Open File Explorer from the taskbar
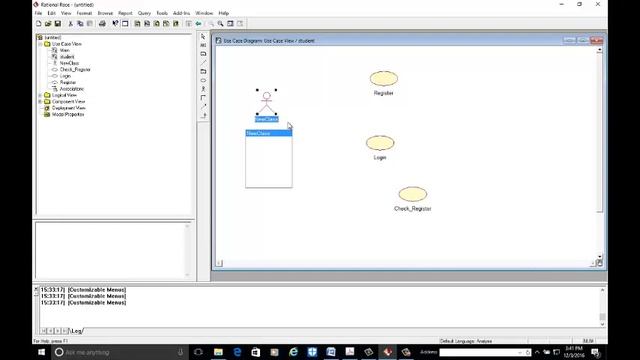The width and height of the screenshot is (640, 360). coord(218,352)
